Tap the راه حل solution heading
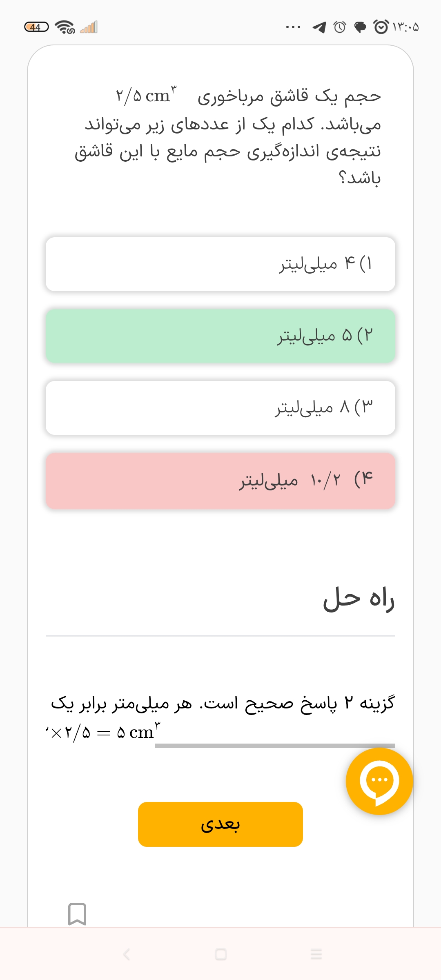Image resolution: width=441 pixels, height=980 pixels. 359,599
